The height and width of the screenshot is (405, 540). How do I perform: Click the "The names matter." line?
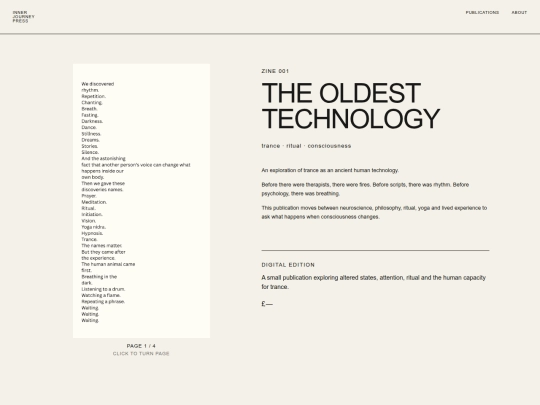pos(102,246)
